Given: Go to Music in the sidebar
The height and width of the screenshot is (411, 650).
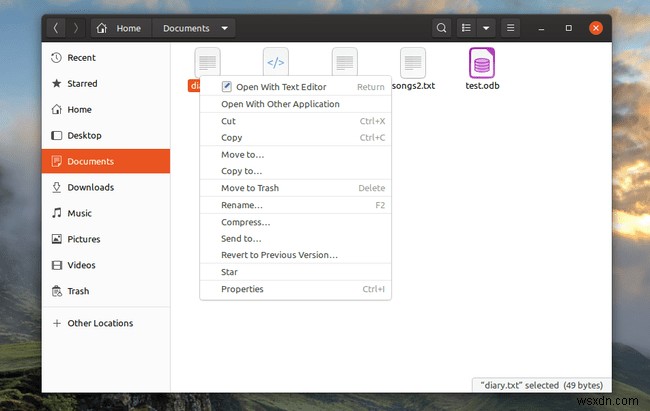Looking at the screenshot, I should pyautogui.click(x=79, y=213).
